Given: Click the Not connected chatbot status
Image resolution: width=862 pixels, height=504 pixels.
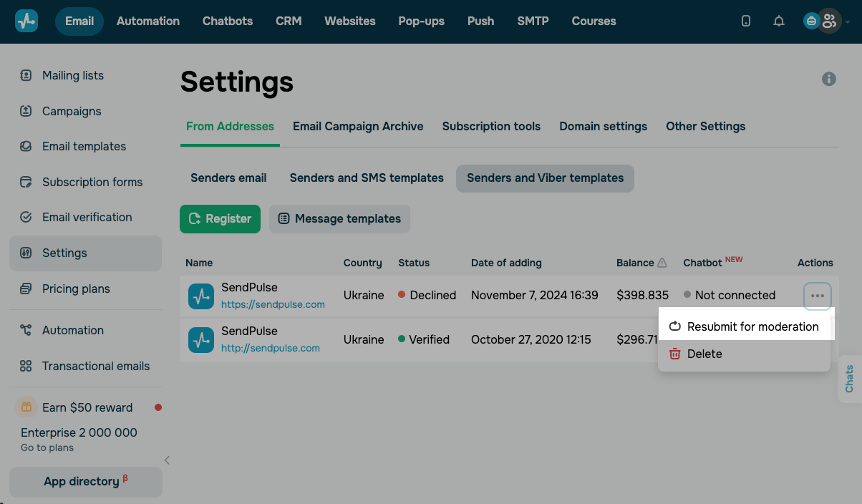Looking at the screenshot, I should pos(735,295).
